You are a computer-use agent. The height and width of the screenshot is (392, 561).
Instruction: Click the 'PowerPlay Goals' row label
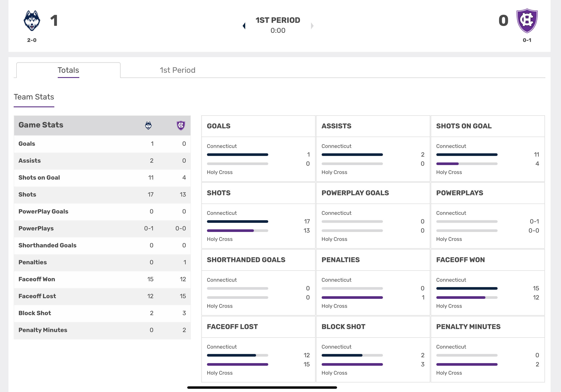coord(43,212)
